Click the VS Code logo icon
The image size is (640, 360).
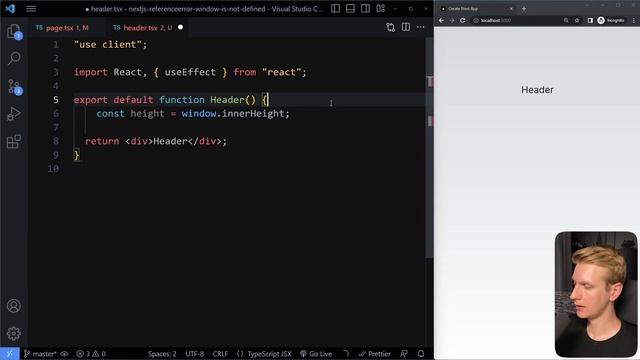point(10,9)
